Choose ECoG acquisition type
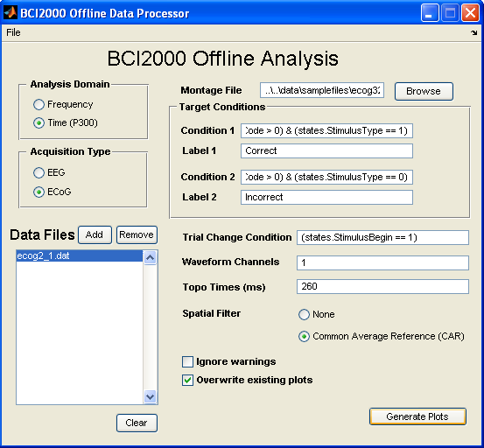Image resolution: width=484 pixels, height=448 pixels. click(x=39, y=192)
